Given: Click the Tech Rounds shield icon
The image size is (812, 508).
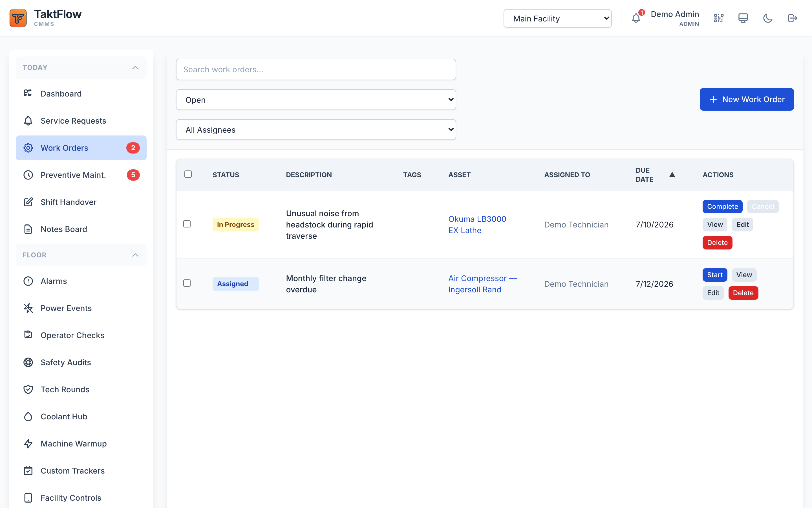Looking at the screenshot, I should pyautogui.click(x=28, y=389).
